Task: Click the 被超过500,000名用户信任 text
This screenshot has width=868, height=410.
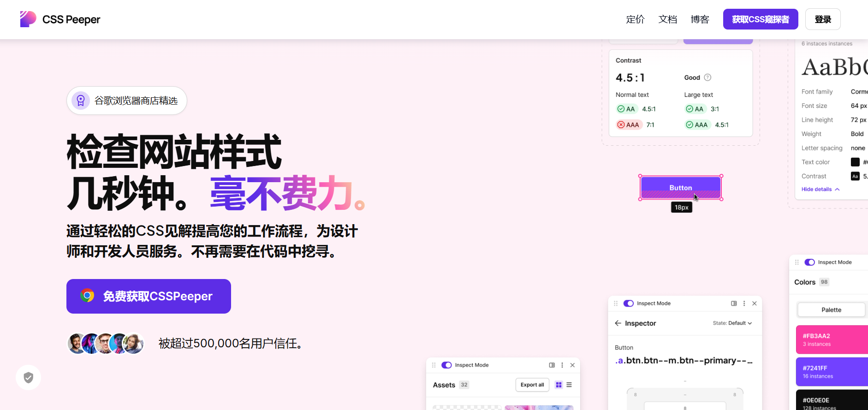Action: (231, 344)
